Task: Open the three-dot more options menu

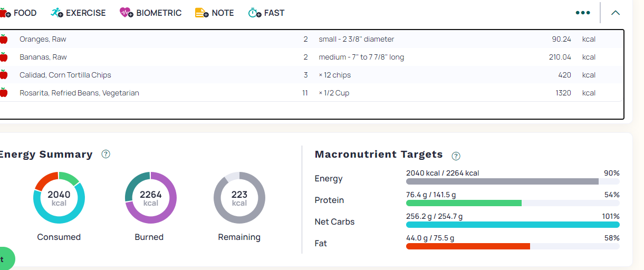Action: (x=583, y=13)
